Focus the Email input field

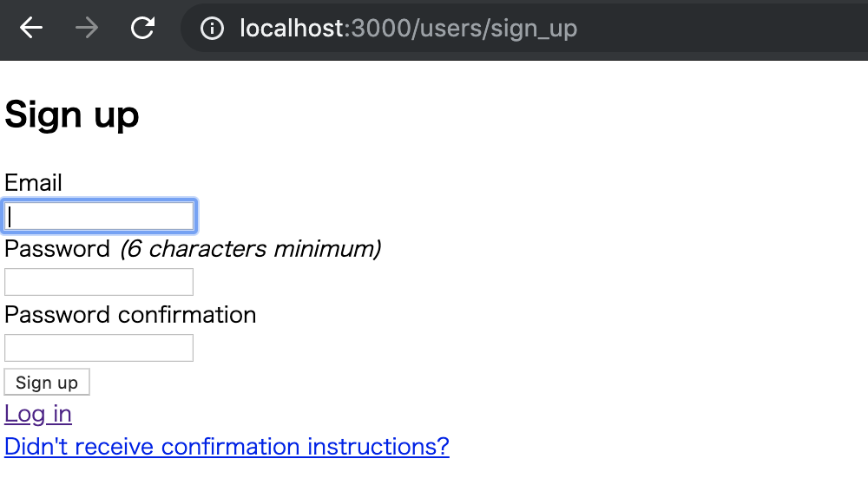pyautogui.click(x=99, y=216)
